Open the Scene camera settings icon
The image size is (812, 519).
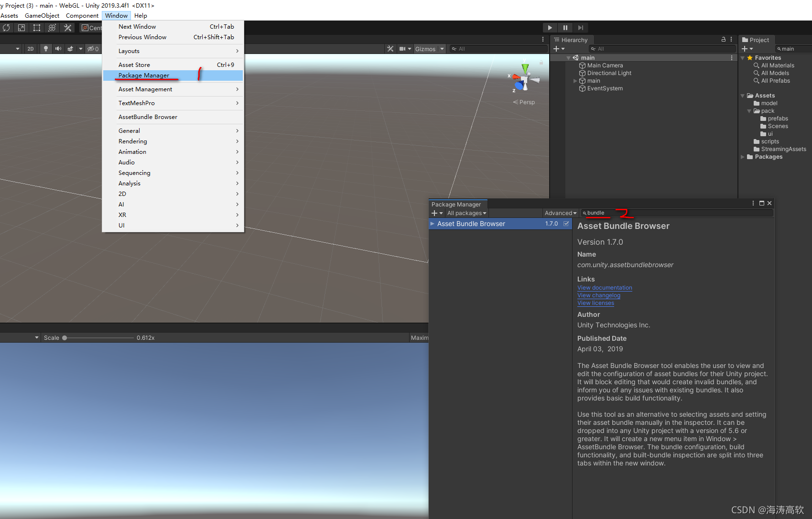click(402, 49)
